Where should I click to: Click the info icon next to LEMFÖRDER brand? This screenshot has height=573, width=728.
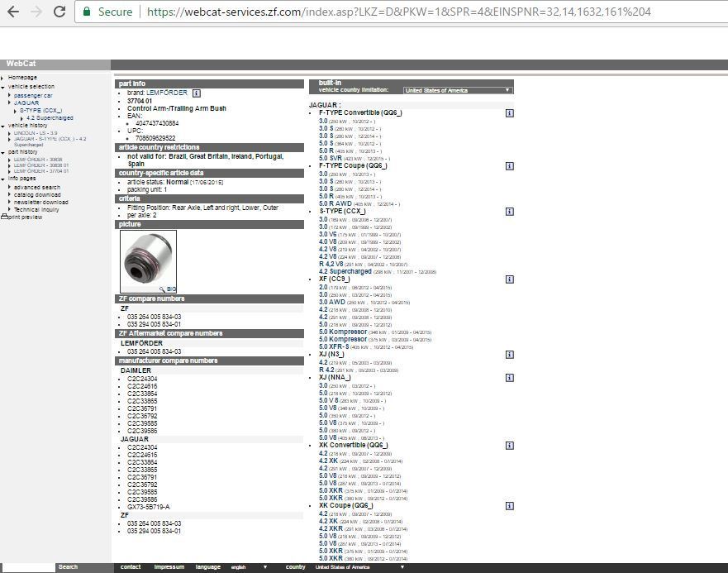coord(197,93)
